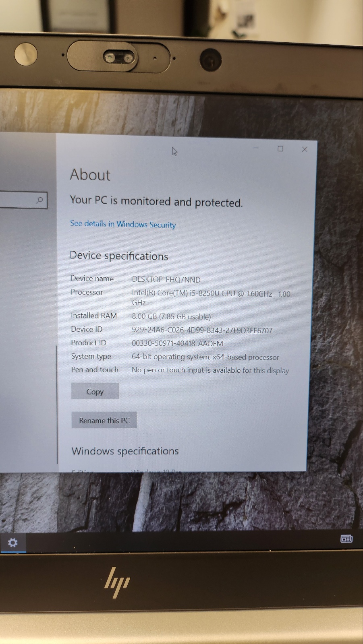
Task: Select Product ID 00330-50971-40418-AAOEM
Action: click(x=177, y=343)
